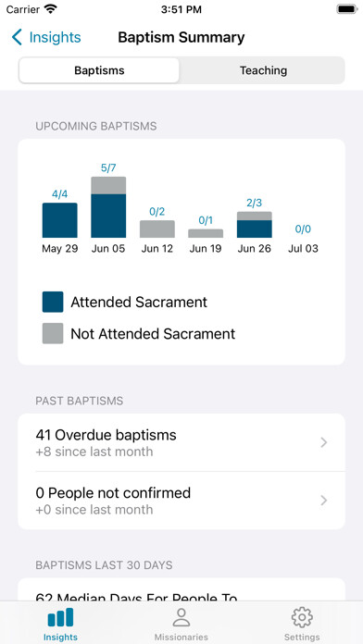
Task: Select the Jun 05 bar in chart
Action: (108, 207)
